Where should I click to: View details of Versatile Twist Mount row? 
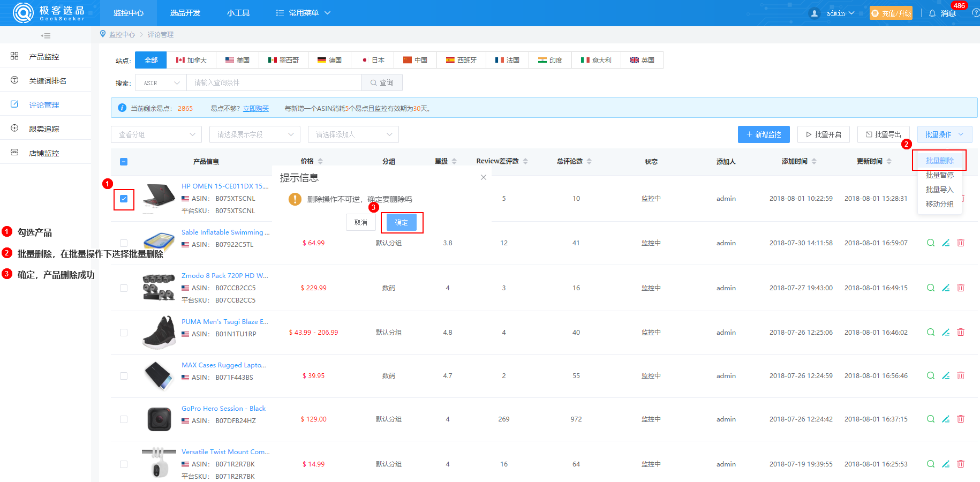click(x=931, y=464)
